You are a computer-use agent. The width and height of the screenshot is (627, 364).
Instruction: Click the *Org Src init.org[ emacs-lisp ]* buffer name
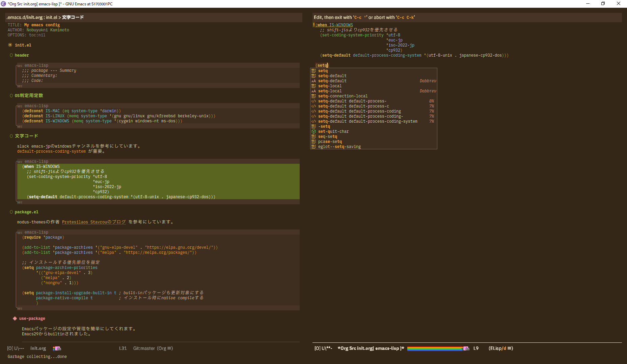click(x=371, y=348)
